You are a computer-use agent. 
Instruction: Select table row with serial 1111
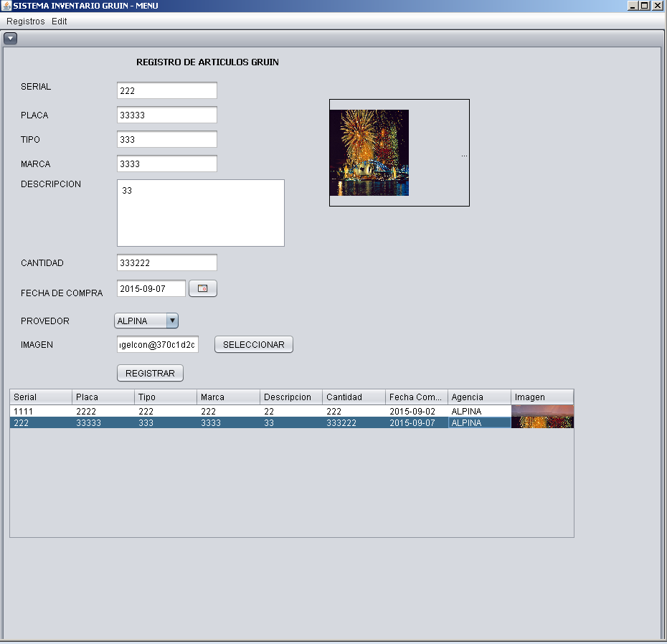pos(292,412)
